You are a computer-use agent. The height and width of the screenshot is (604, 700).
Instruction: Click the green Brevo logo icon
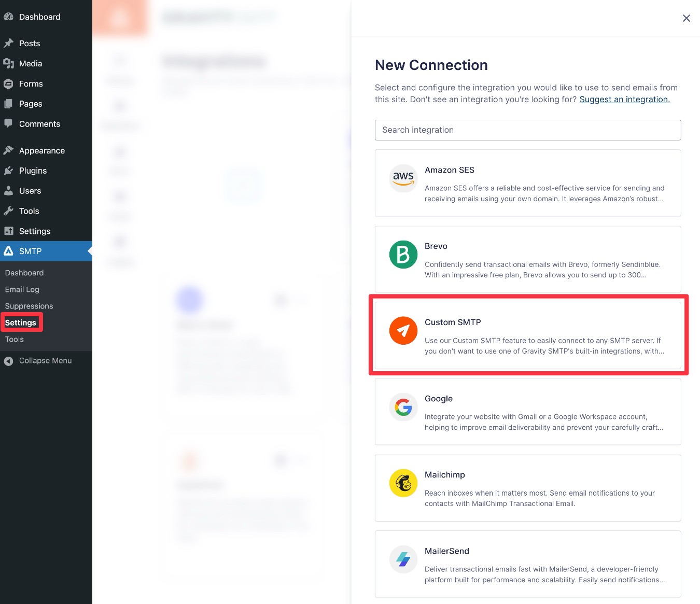(403, 255)
